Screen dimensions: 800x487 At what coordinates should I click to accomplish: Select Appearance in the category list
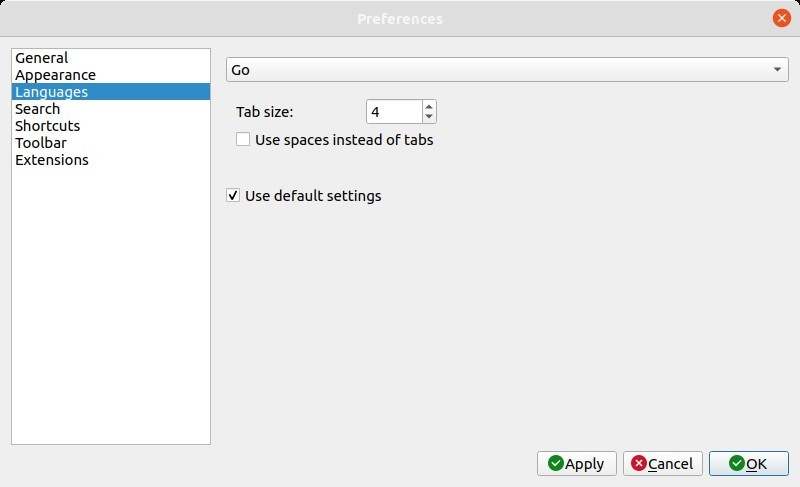click(55, 75)
